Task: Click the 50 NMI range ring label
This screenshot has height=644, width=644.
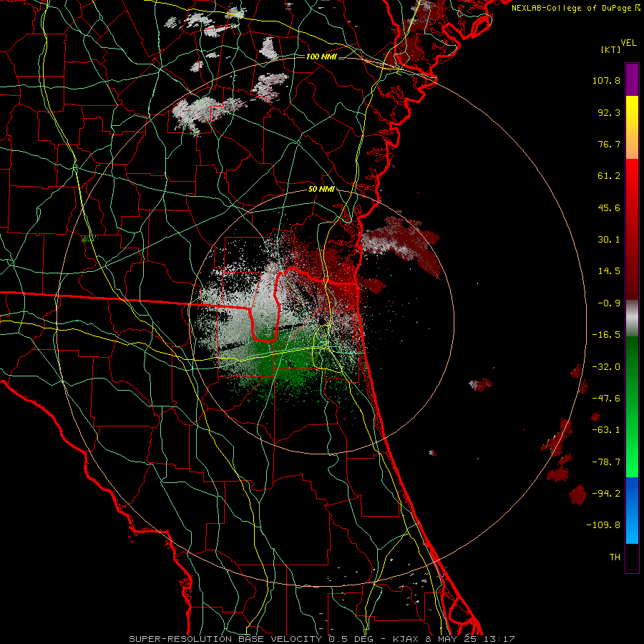Action: (x=321, y=190)
